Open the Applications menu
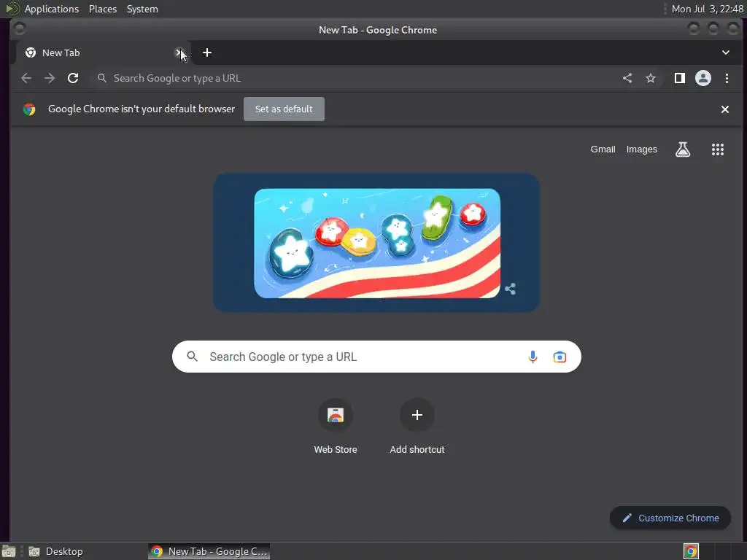747x560 pixels. pos(52,9)
